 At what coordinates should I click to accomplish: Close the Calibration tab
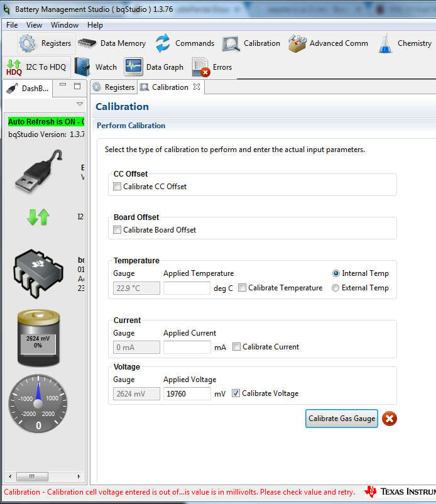(197, 87)
